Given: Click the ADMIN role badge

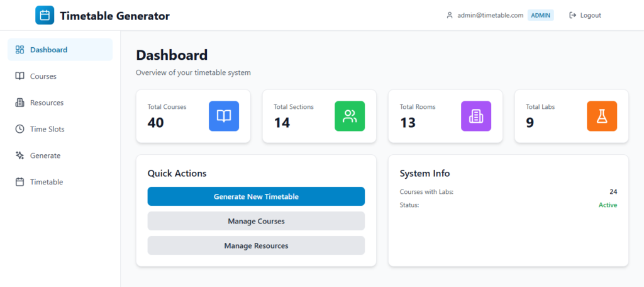Looking at the screenshot, I should 541,15.
